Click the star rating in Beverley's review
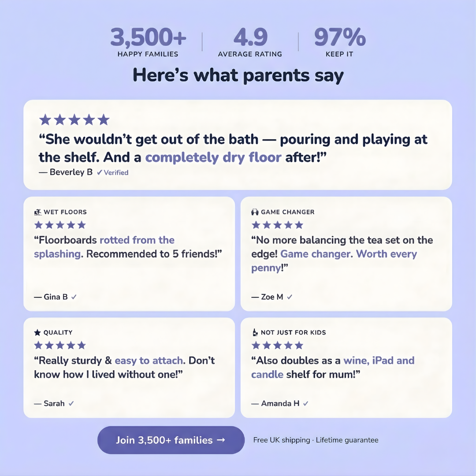This screenshot has width=476, height=476. 74,119
